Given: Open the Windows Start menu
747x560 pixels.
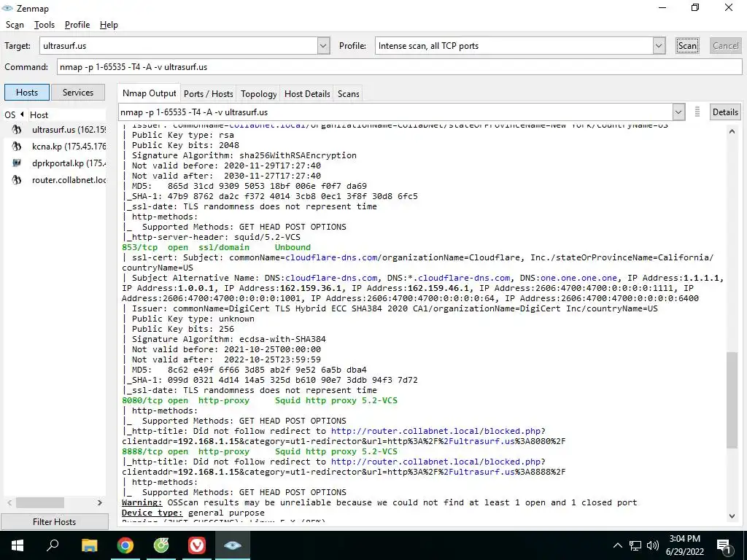Looking at the screenshot, I should point(18,545).
